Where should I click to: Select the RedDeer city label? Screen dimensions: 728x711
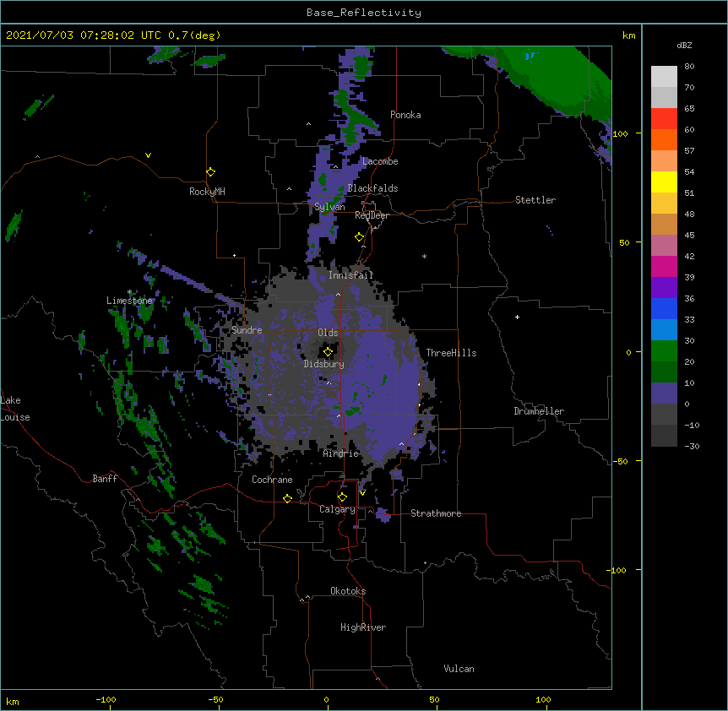[372, 215]
